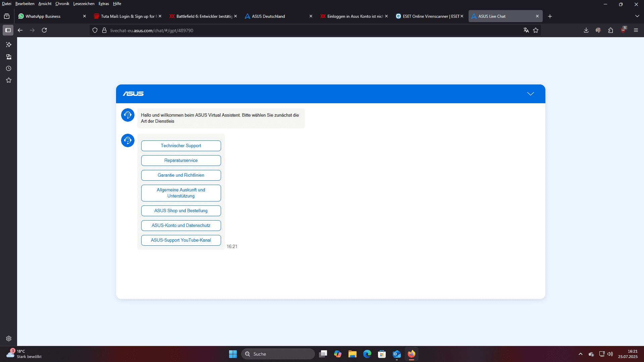Select ASUS-Konto und Datenschutz
This screenshot has height=362, width=644.
[181, 226]
